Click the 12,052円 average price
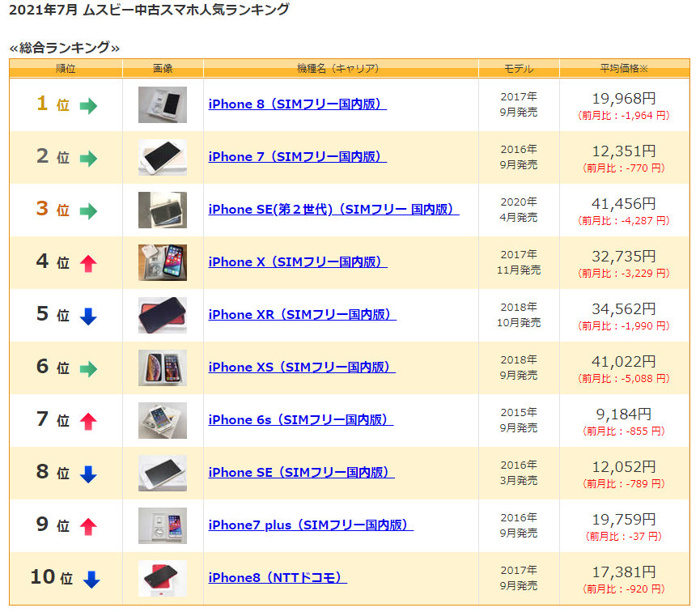 tap(624, 467)
